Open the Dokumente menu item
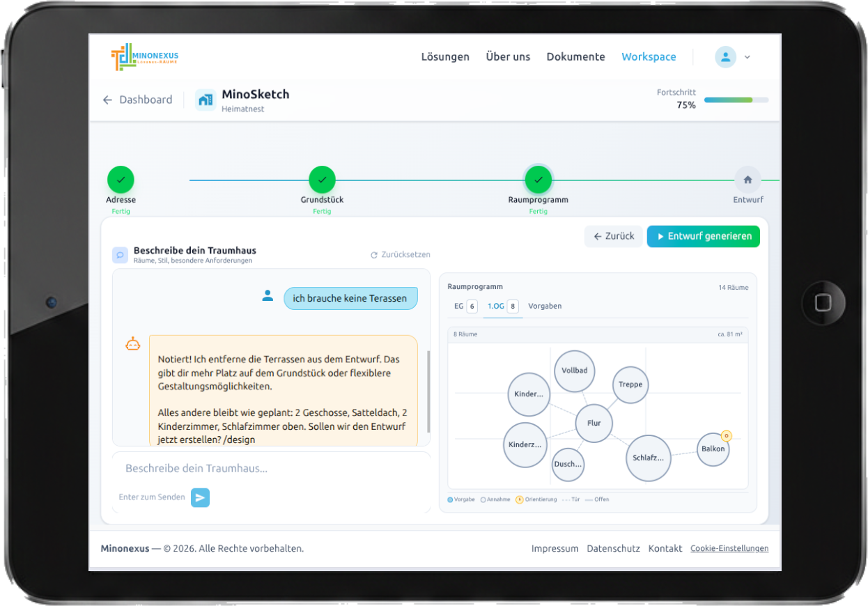 [x=575, y=57]
